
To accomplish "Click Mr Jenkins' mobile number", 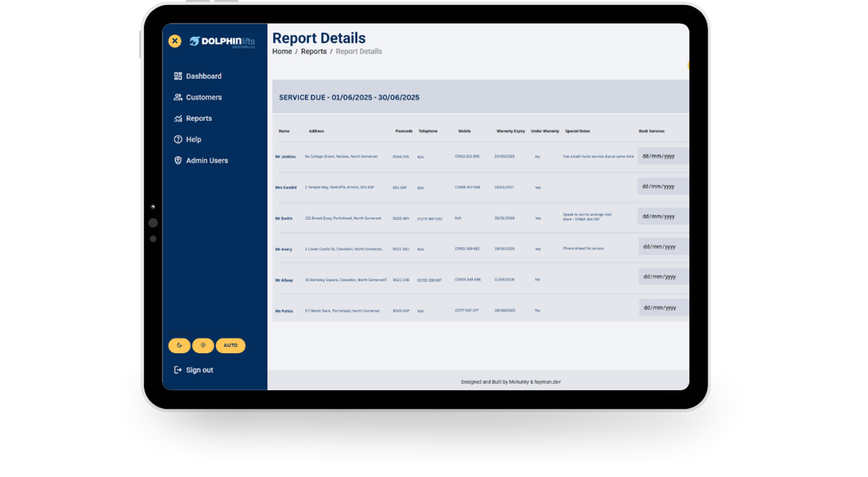I will tap(467, 156).
